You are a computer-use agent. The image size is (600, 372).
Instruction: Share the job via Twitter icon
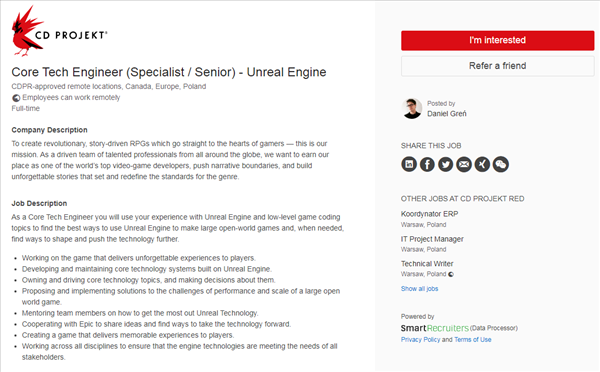point(445,165)
